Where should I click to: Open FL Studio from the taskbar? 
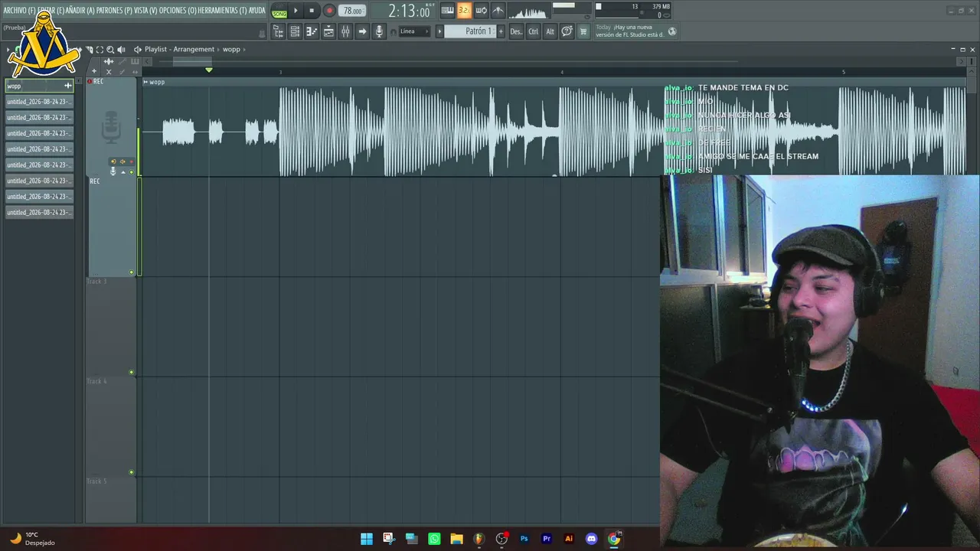pyautogui.click(x=479, y=539)
